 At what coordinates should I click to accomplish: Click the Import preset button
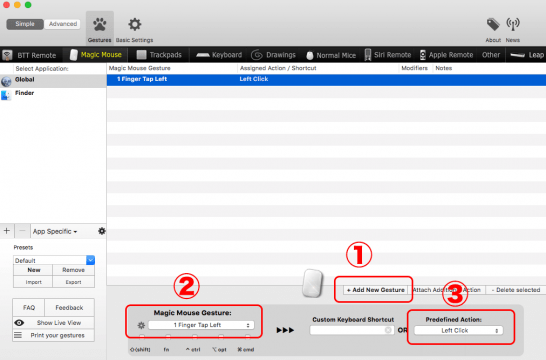point(33,282)
